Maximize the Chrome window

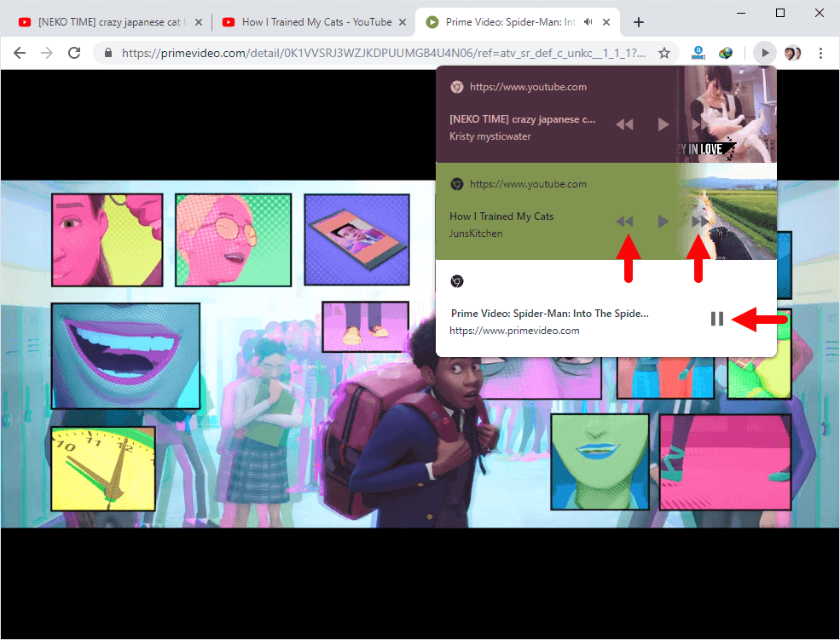click(780, 13)
